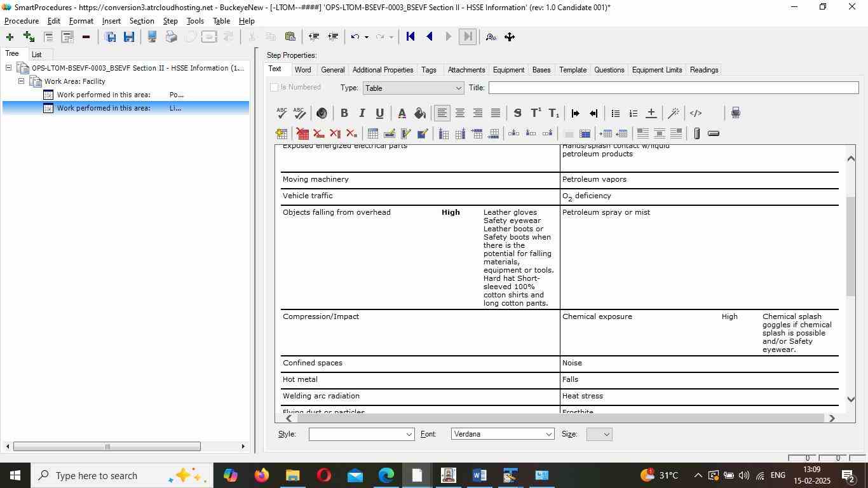Click the Table properties grid icon
Image resolution: width=868 pixels, height=488 pixels.
[373, 133]
